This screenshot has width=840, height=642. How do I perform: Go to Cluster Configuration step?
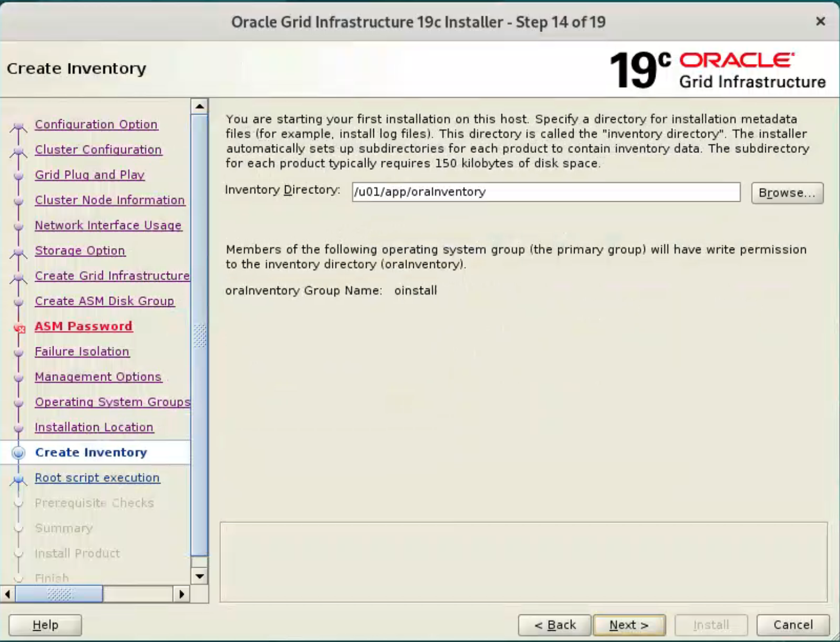(x=98, y=150)
